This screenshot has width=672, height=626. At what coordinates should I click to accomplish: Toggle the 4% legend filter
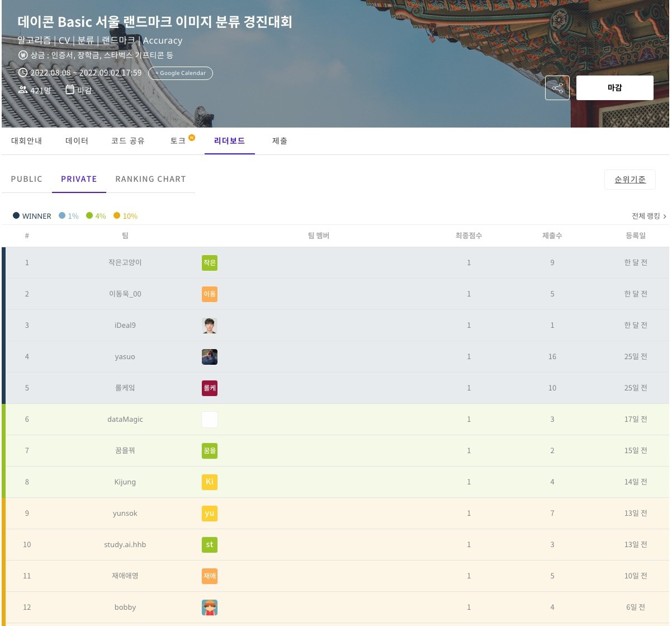(x=89, y=215)
